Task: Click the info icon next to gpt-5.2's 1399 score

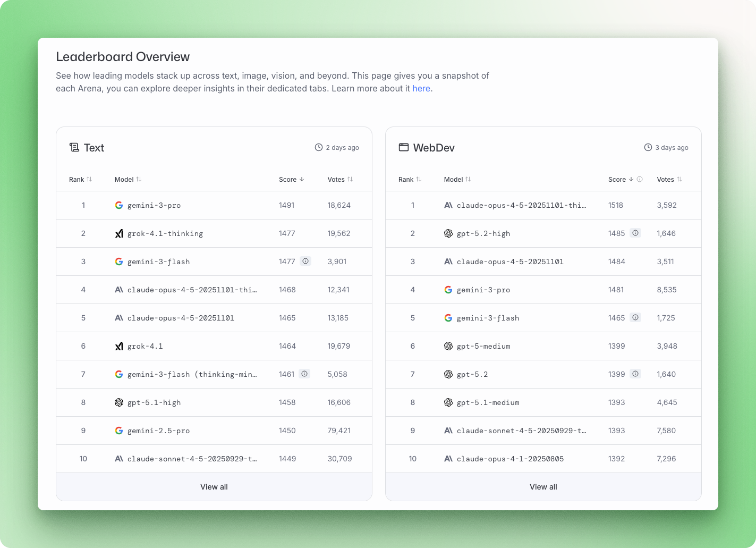Action: 635,374
